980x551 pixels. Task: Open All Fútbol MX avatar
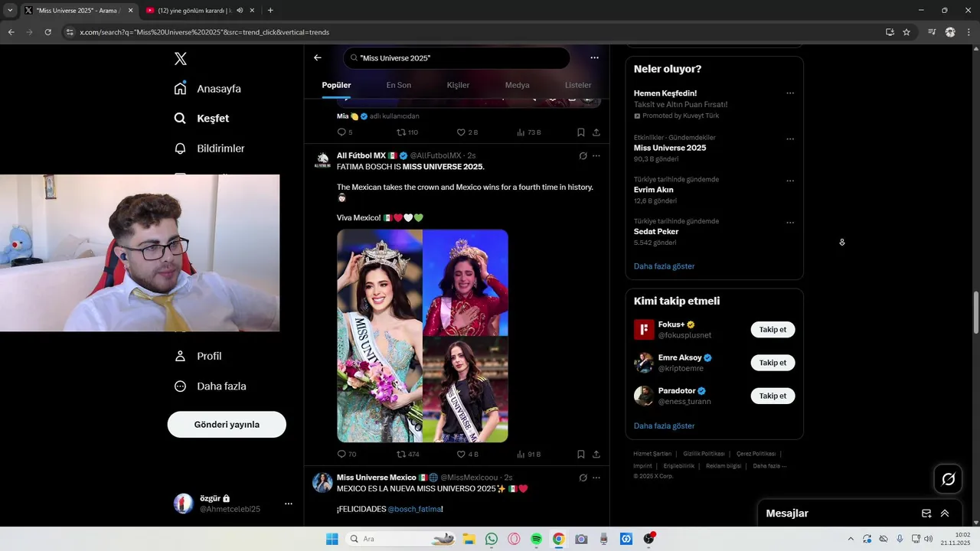[322, 160]
